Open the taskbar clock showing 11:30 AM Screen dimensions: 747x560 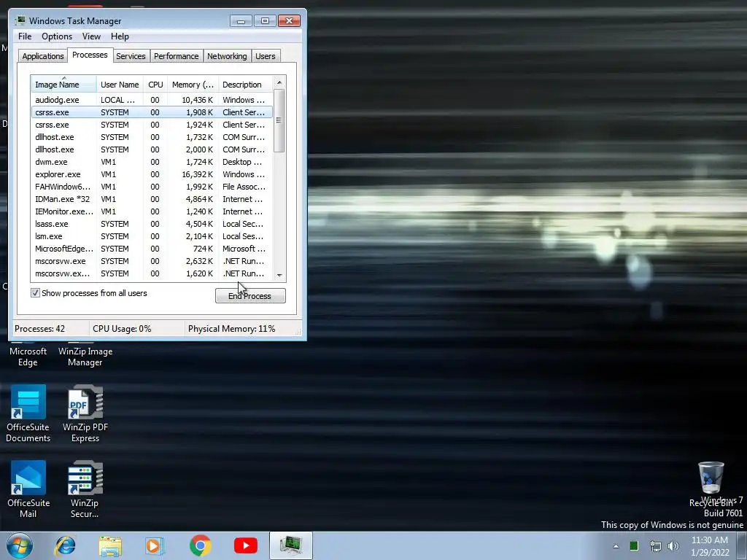pos(710,546)
